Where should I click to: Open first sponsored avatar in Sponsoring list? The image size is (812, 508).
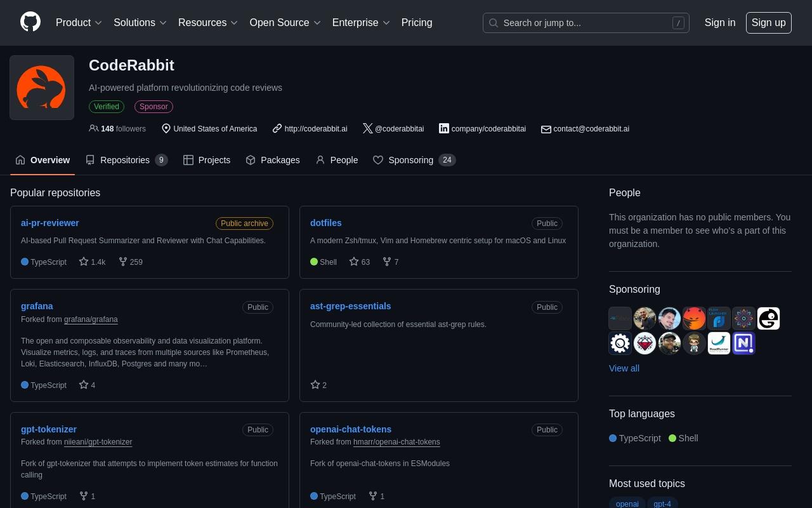point(620,319)
